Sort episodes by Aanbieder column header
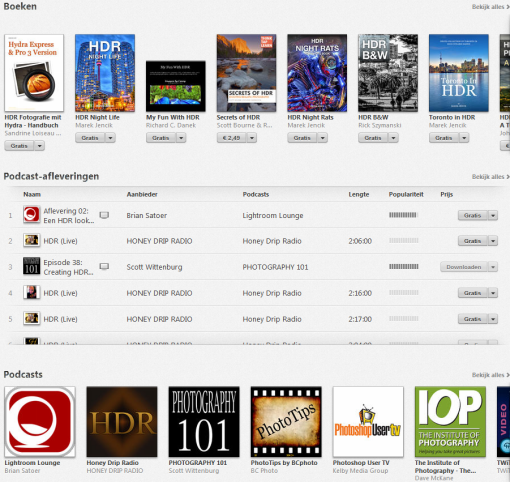The height and width of the screenshot is (482, 510). [142, 194]
